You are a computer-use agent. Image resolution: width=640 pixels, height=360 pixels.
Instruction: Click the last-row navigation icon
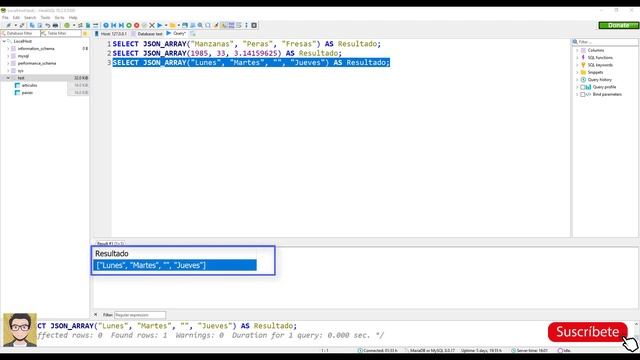point(121,25)
